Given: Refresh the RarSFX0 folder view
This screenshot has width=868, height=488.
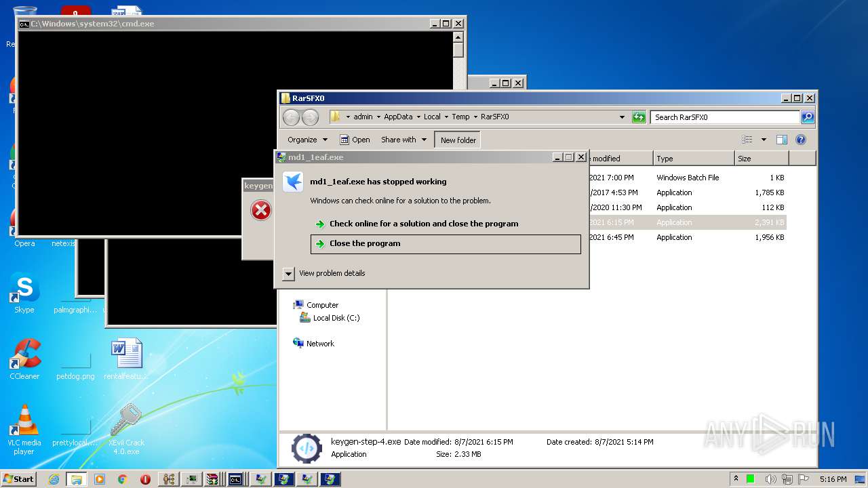Looking at the screenshot, I should click(x=639, y=117).
